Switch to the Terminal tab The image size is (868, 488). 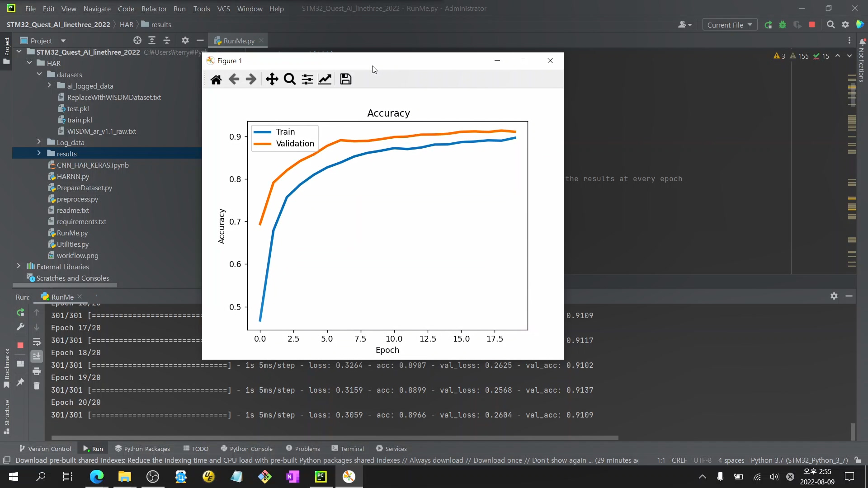pyautogui.click(x=347, y=449)
